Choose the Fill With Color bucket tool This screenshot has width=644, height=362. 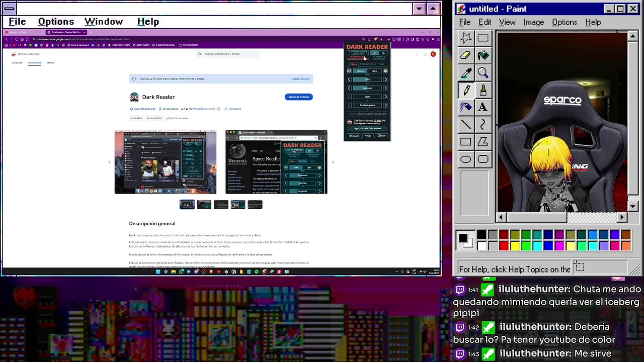click(483, 55)
